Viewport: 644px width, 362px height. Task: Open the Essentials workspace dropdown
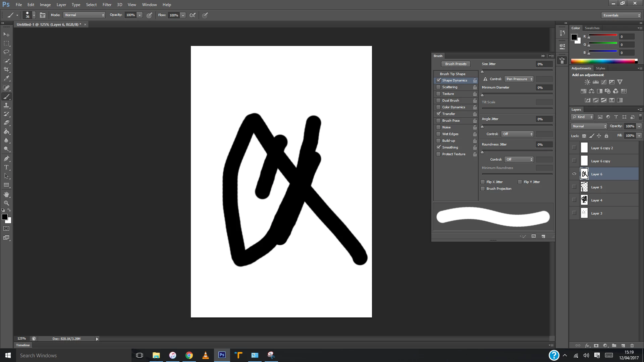click(621, 15)
